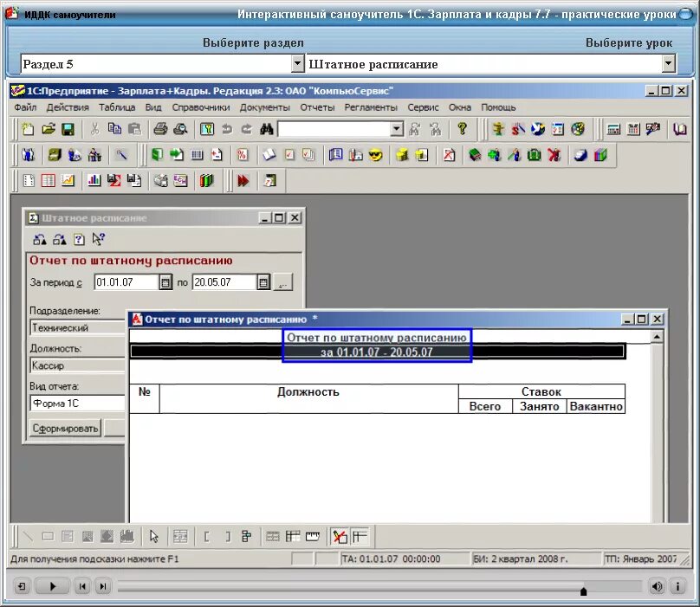Image resolution: width=700 pixels, height=607 pixels.
Task: Click the Вид отчета field showing Форма 1С
Action: pyautogui.click(x=78, y=403)
